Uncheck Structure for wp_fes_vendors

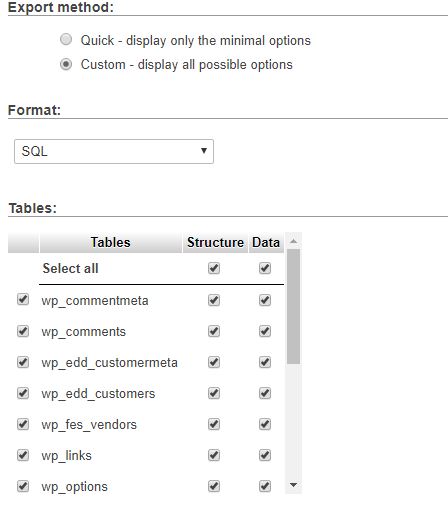click(214, 424)
